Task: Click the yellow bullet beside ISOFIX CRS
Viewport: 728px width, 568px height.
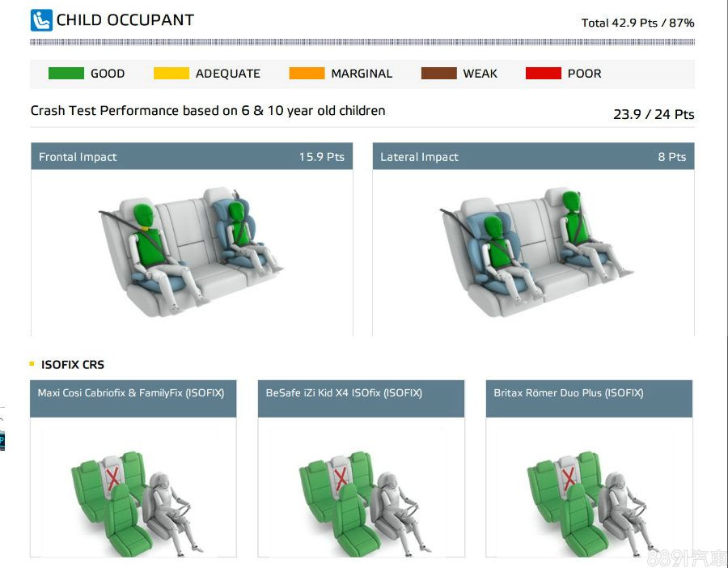Action: [32, 364]
